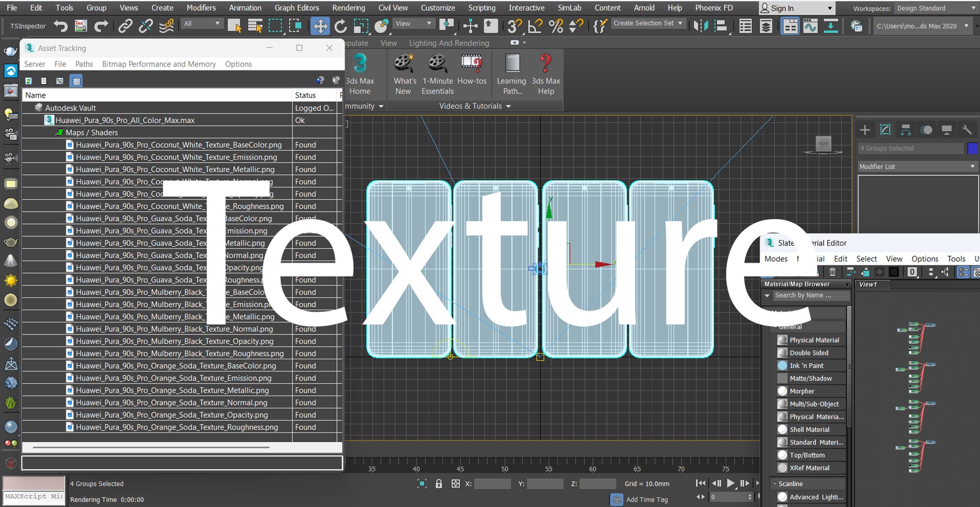980x507 pixels.
Task: Click Refresh icon in Asset Tracking toolbar
Action: click(29, 81)
